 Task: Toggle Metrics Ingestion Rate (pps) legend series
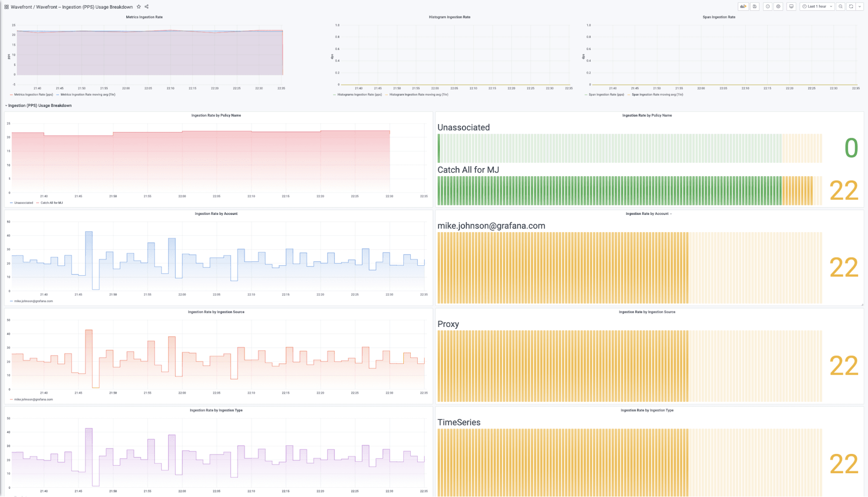[x=33, y=95]
